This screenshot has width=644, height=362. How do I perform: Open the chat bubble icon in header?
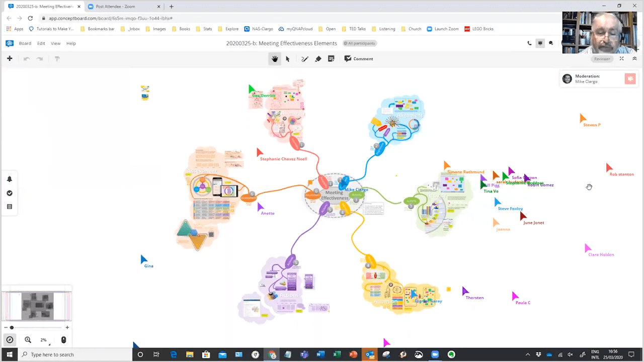551,43
